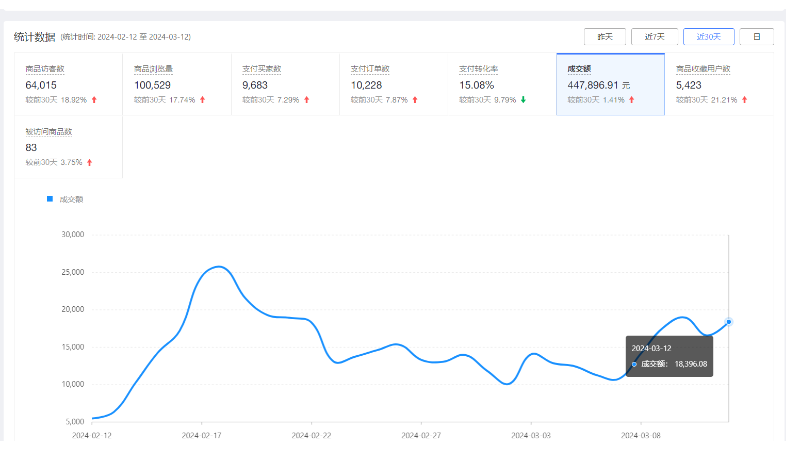Screen dimensions: 786x450
Task: Click the 统计数据 section title
Action: [35, 37]
